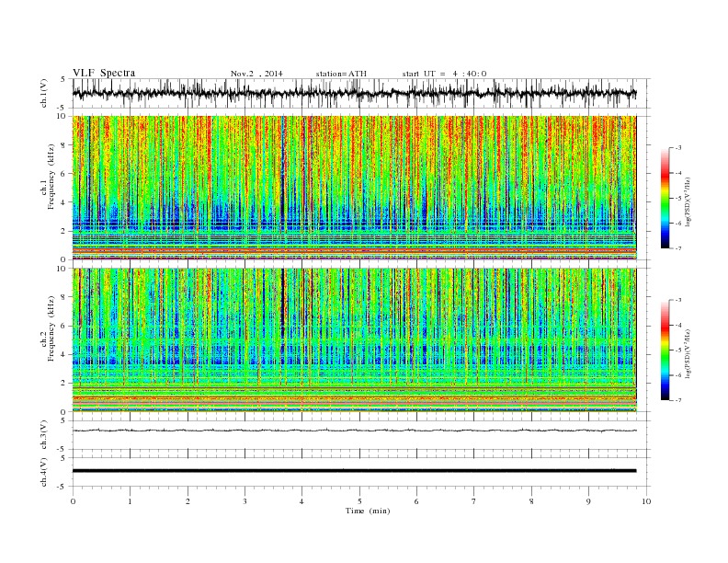
Task: Click the "6" kHz tick of ch.2 spectrogram
Action: (63, 326)
